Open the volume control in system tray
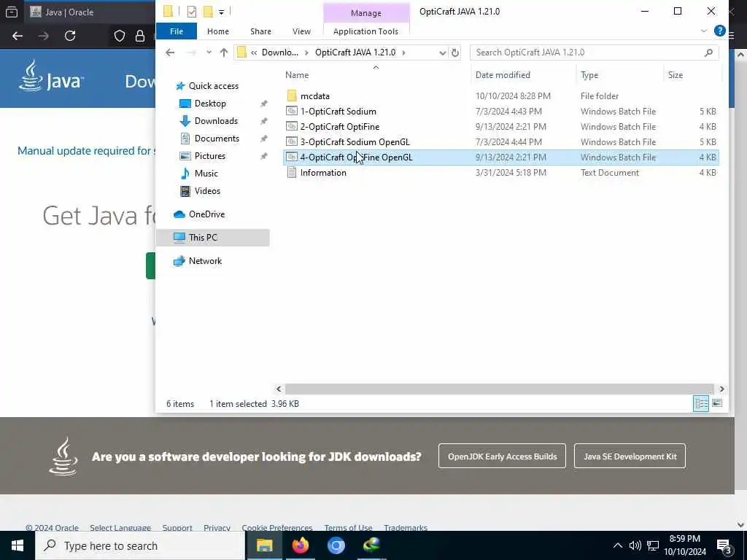The width and height of the screenshot is (747, 560). (x=635, y=545)
